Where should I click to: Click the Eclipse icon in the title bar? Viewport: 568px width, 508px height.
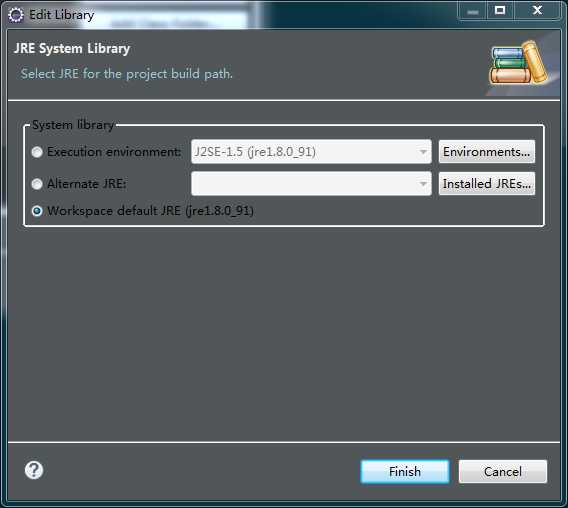pos(16,15)
